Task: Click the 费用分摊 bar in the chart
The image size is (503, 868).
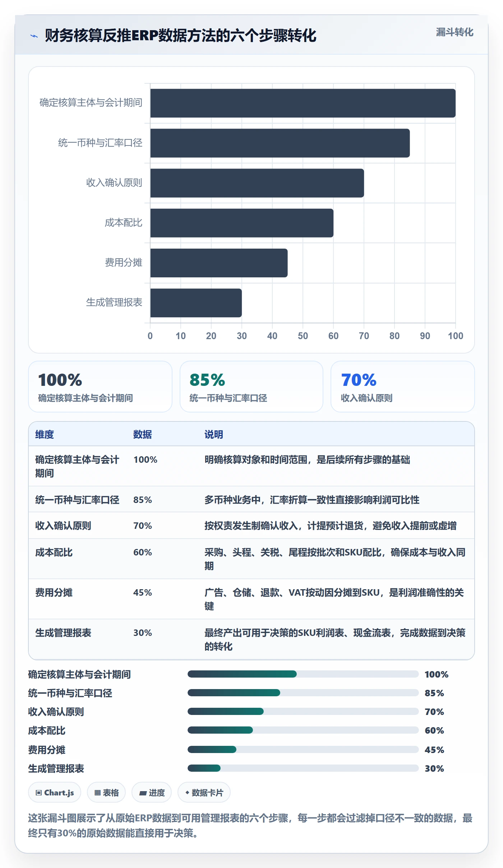Action: pos(219,263)
